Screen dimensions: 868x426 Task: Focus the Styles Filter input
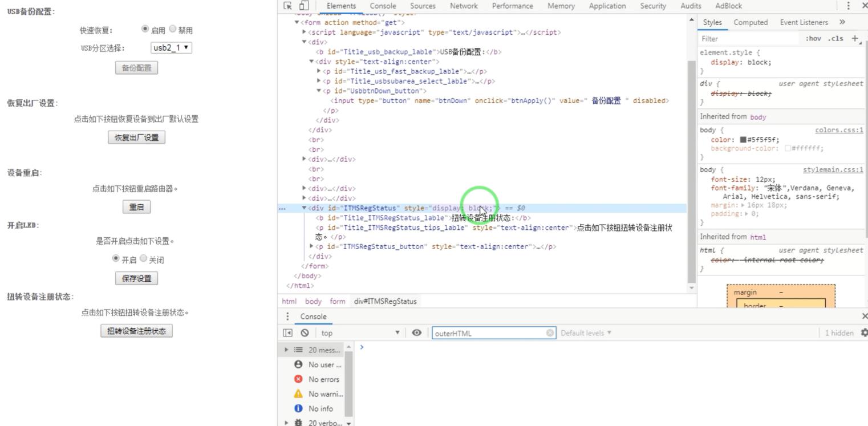(750, 39)
